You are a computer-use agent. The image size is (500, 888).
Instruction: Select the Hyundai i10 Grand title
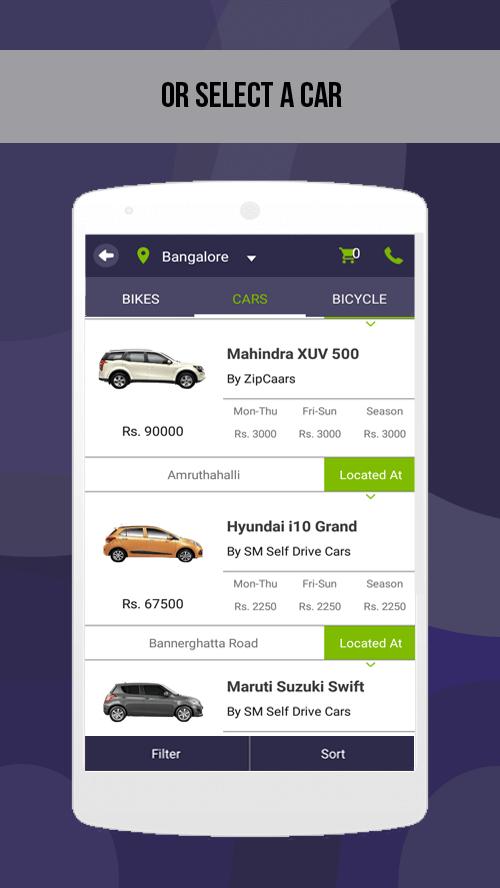292,527
